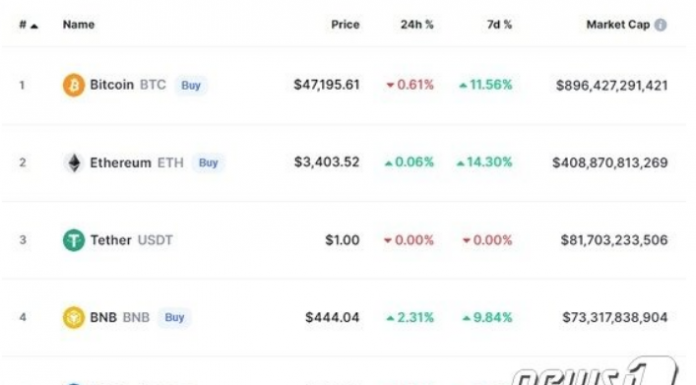This screenshot has width=696, height=385.
Task: Click the Tether green T icon
Action: click(73, 240)
